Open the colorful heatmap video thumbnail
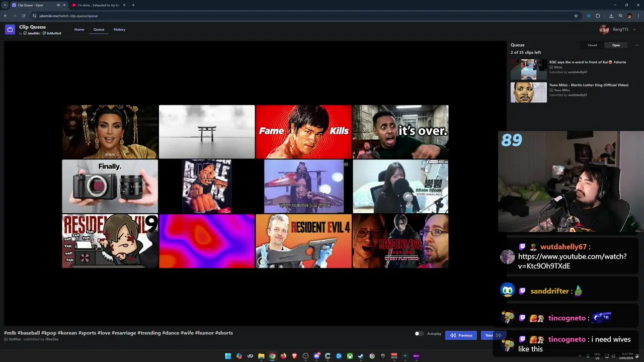Viewport: 644px width, 362px height. (207, 241)
